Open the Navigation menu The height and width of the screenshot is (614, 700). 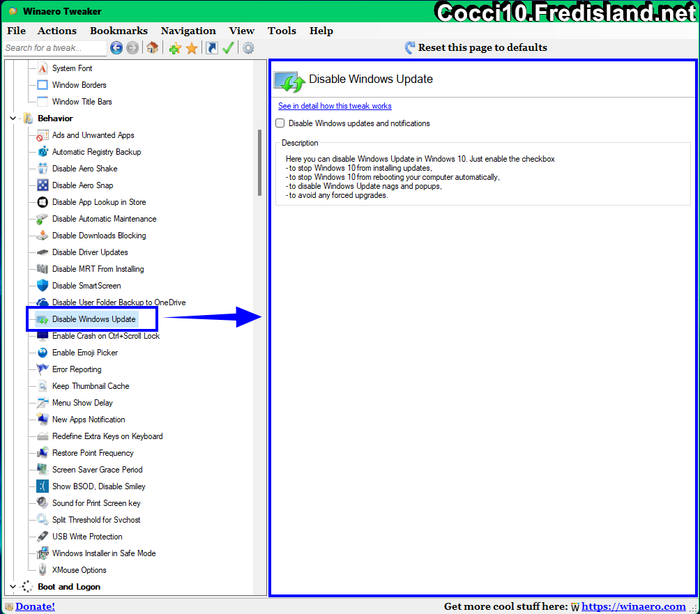(188, 31)
